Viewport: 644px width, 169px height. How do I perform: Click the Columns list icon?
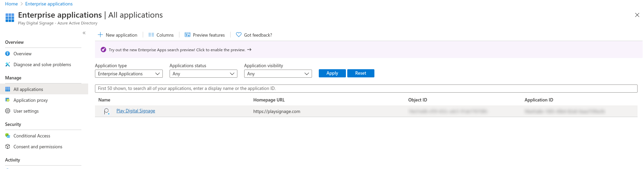point(151,35)
